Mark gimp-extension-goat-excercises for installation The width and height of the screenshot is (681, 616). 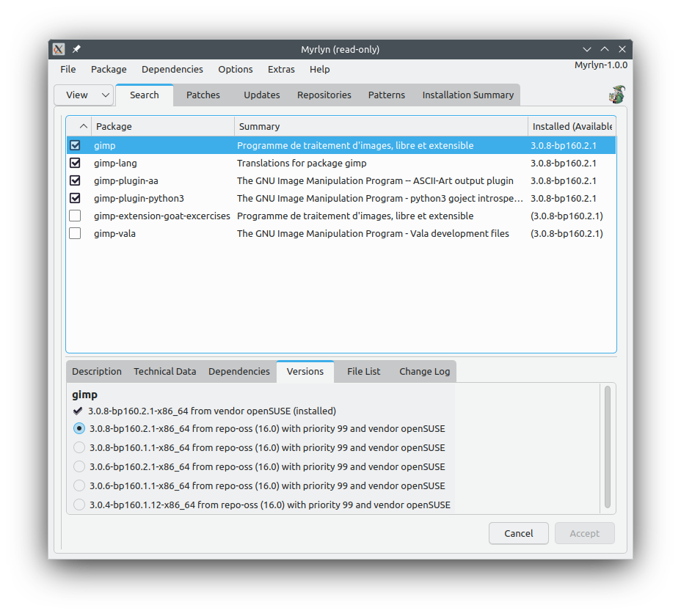click(x=75, y=216)
